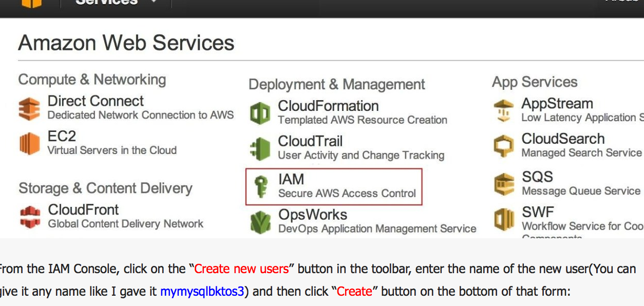Click 'Virtual Servers in the Cloud' text
Screen dimensions: 644x306
[112, 150]
